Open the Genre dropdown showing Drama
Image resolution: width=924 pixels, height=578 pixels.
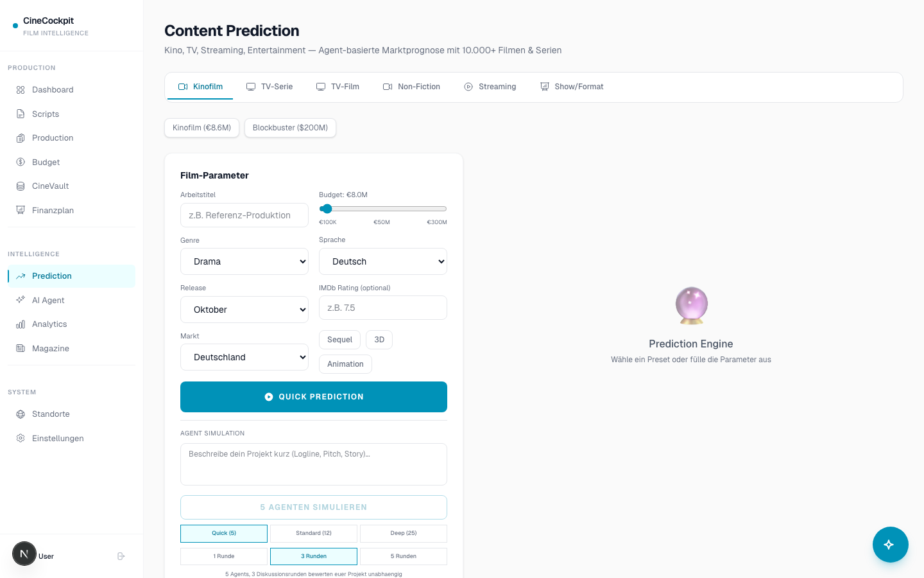tap(244, 261)
